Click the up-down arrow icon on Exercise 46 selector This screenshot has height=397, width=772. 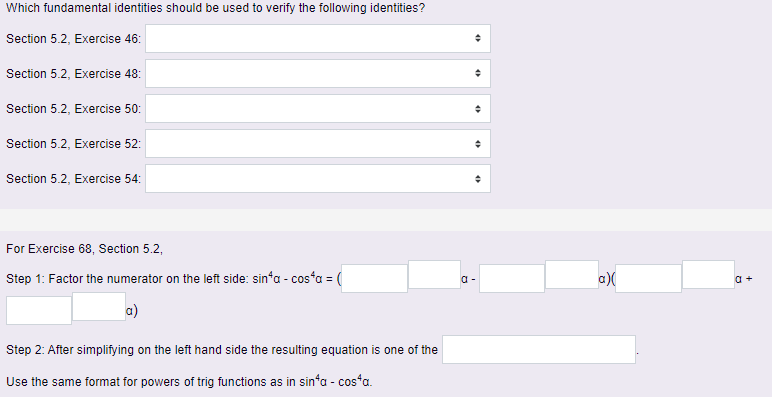click(x=477, y=38)
